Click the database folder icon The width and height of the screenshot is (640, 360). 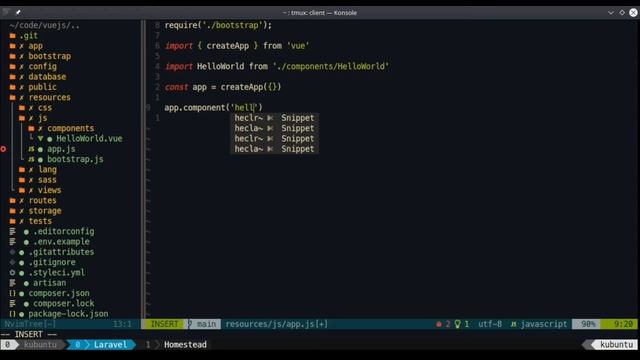[x=13, y=77]
